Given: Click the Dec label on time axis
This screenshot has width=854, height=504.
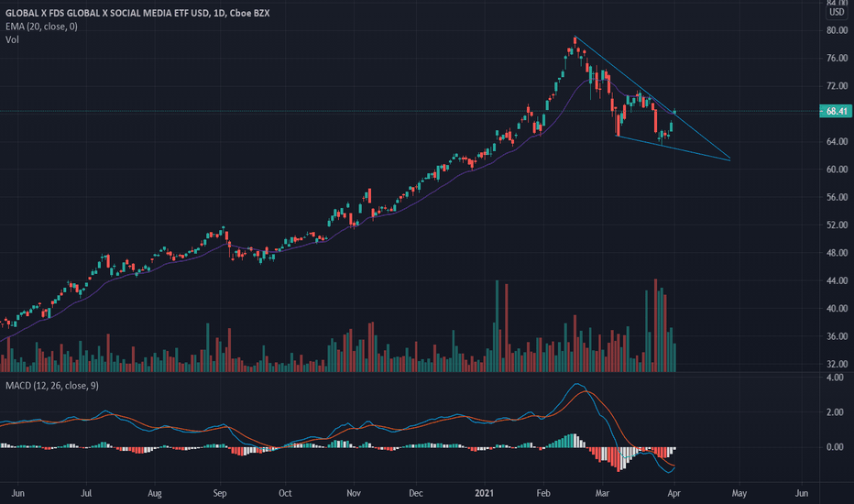Looking at the screenshot, I should (x=416, y=493).
